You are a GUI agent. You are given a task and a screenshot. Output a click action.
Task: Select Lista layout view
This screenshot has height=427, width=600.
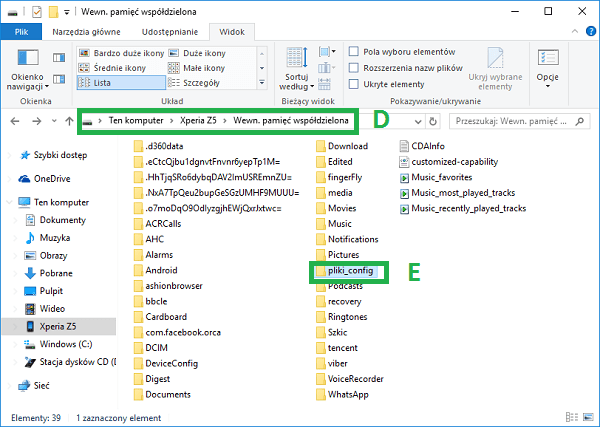coord(121,83)
